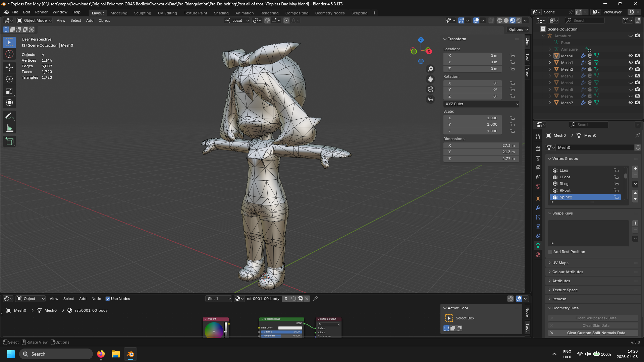Pin the node editor material
This screenshot has height=362, width=644.
click(x=315, y=299)
